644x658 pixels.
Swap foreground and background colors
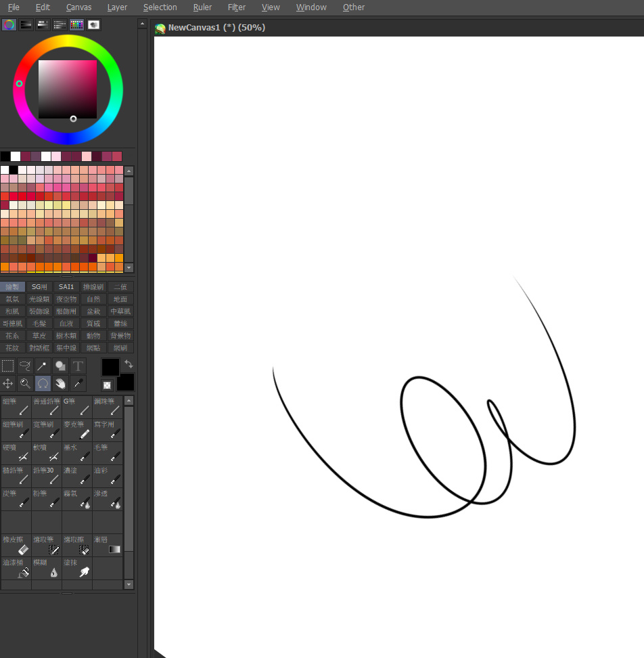click(129, 364)
